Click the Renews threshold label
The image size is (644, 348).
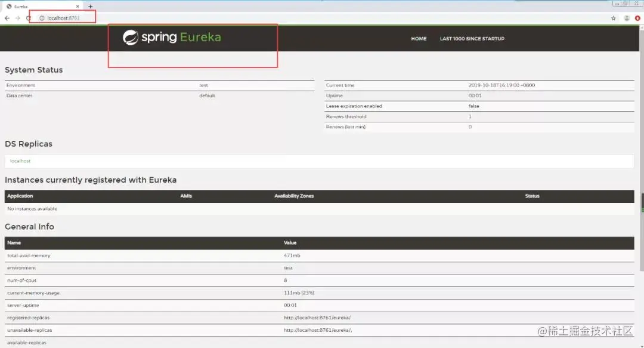coord(346,116)
